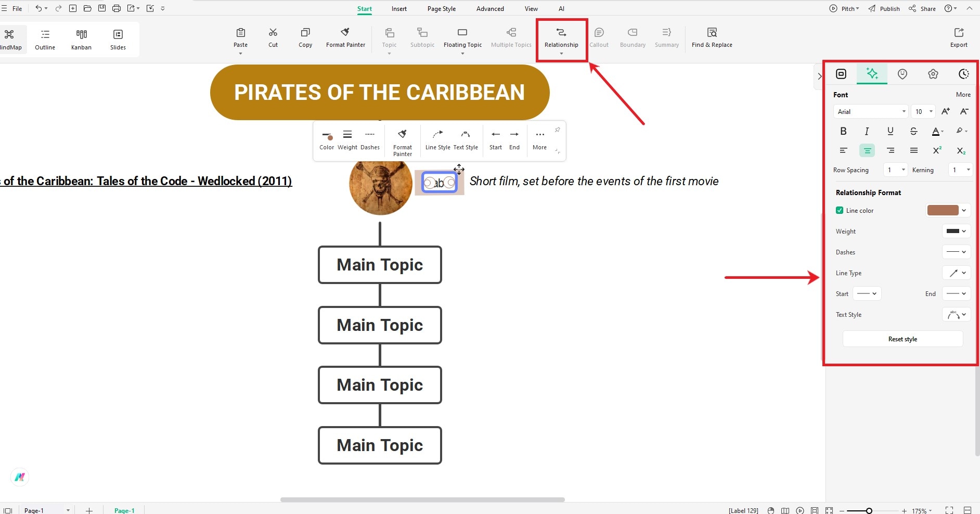Open the Page Style ribbon tab
The height and width of the screenshot is (514, 980).
(x=441, y=8)
